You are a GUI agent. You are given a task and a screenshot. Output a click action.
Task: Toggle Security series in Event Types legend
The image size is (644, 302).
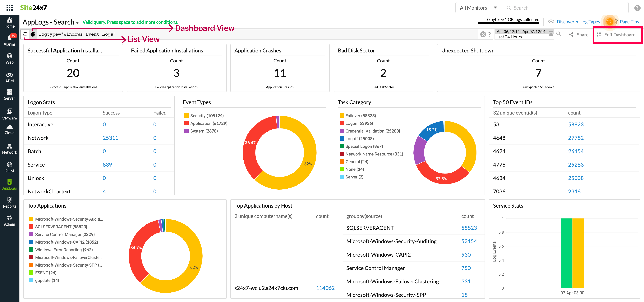point(207,116)
